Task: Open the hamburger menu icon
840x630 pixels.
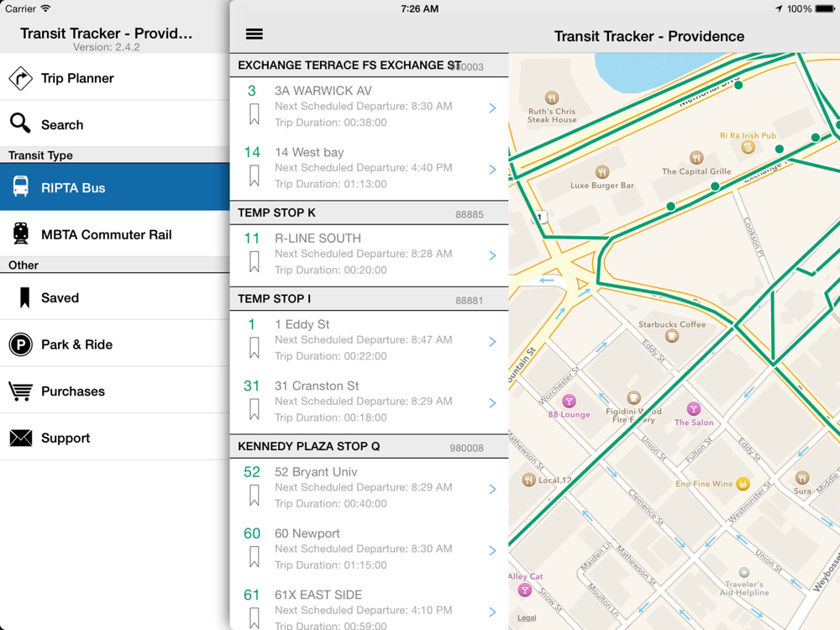Action: pyautogui.click(x=254, y=34)
